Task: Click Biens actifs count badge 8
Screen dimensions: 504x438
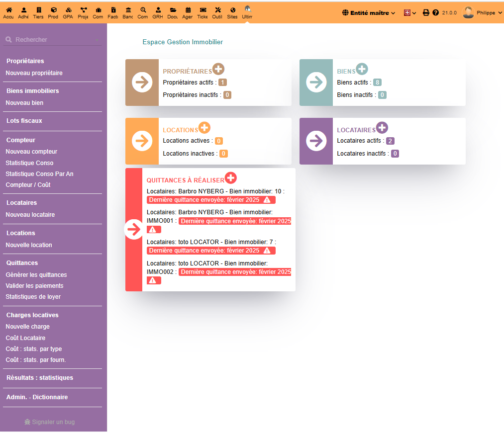Action: coord(377,82)
